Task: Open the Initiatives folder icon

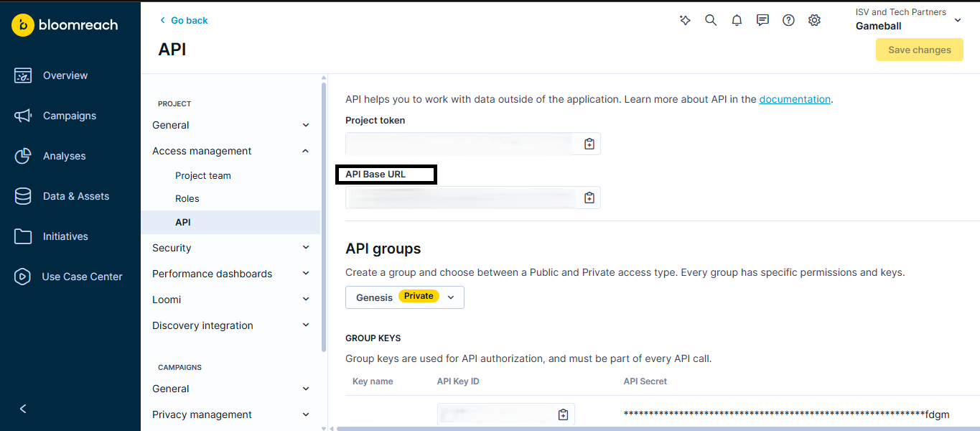Action: point(23,236)
